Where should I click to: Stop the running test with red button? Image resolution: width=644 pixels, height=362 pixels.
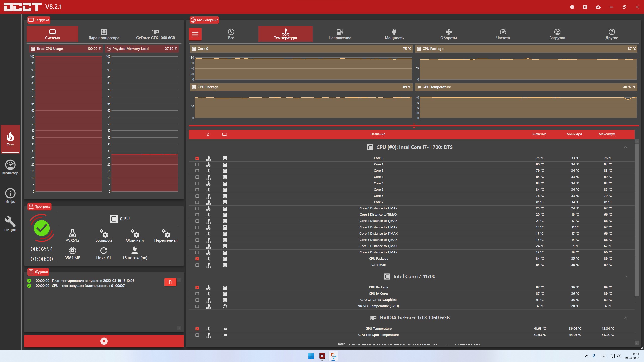click(x=104, y=341)
